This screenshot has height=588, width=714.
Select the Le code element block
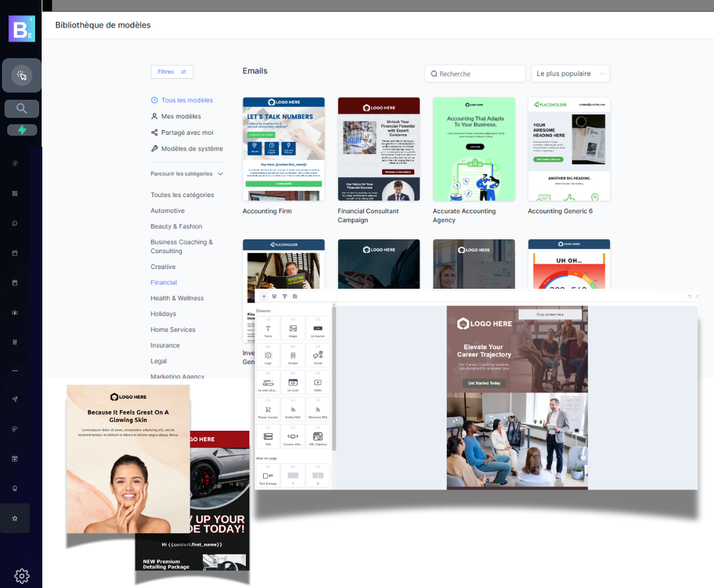click(x=293, y=383)
